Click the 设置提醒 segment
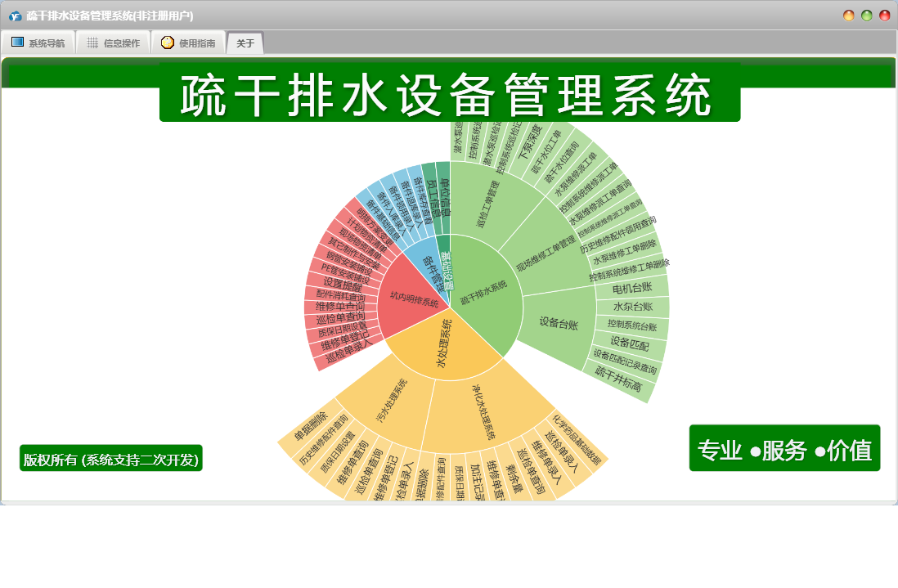 [342, 284]
